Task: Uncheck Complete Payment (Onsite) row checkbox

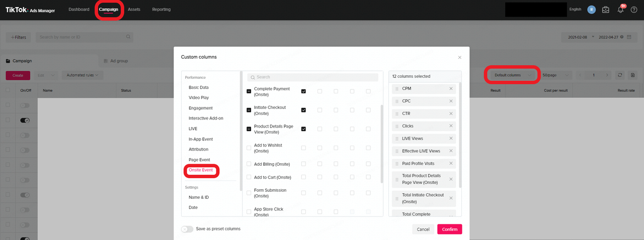Action: click(x=249, y=91)
